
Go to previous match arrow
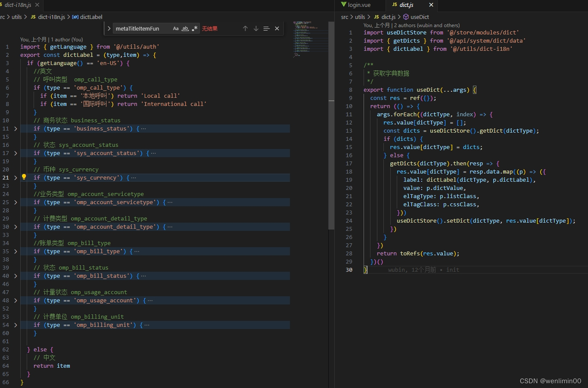pos(245,28)
